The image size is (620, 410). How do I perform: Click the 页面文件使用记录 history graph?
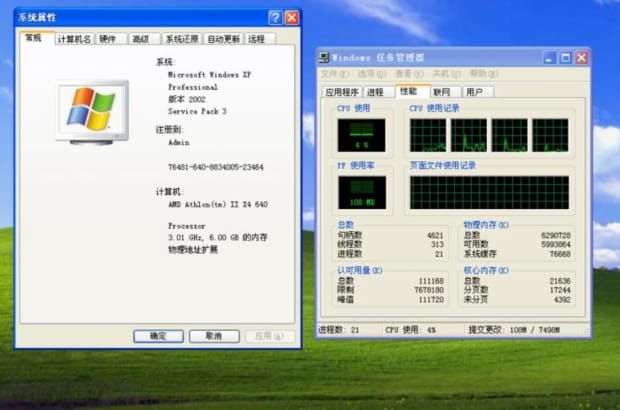pyautogui.click(x=488, y=192)
